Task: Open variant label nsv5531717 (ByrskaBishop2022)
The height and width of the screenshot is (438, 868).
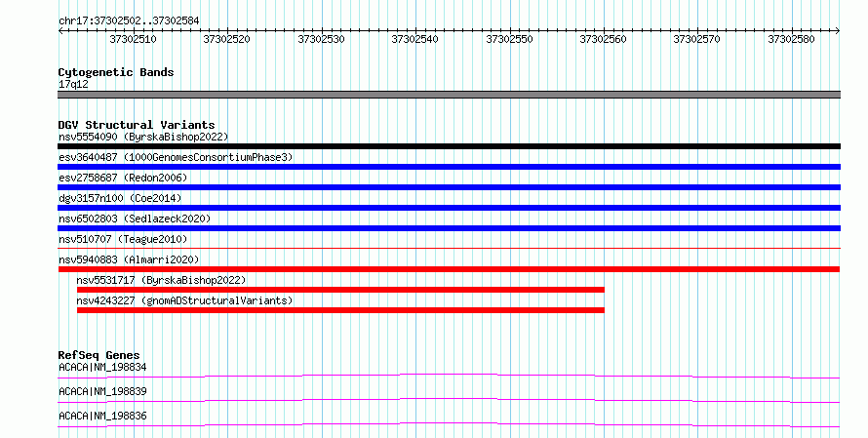Action: tap(161, 280)
